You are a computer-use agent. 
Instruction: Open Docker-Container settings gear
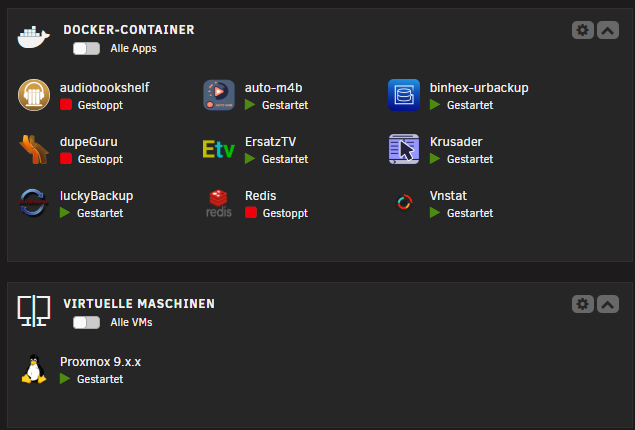point(583,30)
